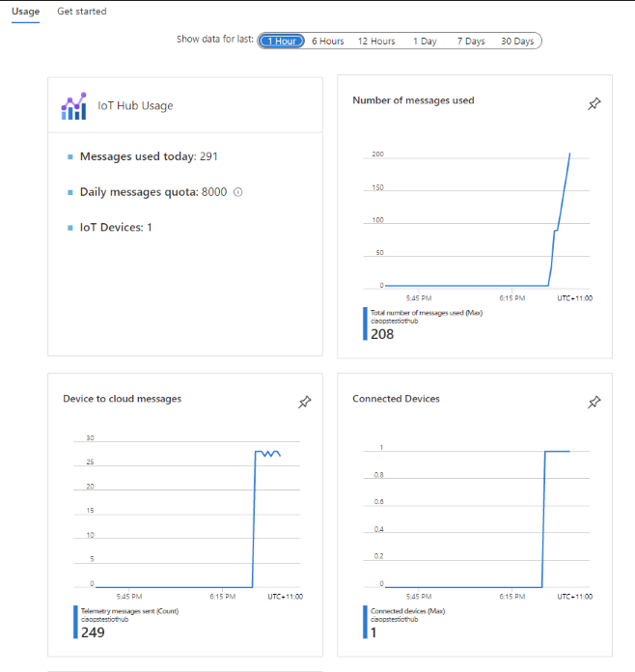Viewport: 635px width, 672px height.
Task: Select the 12 Hours time range
Action: 376,41
